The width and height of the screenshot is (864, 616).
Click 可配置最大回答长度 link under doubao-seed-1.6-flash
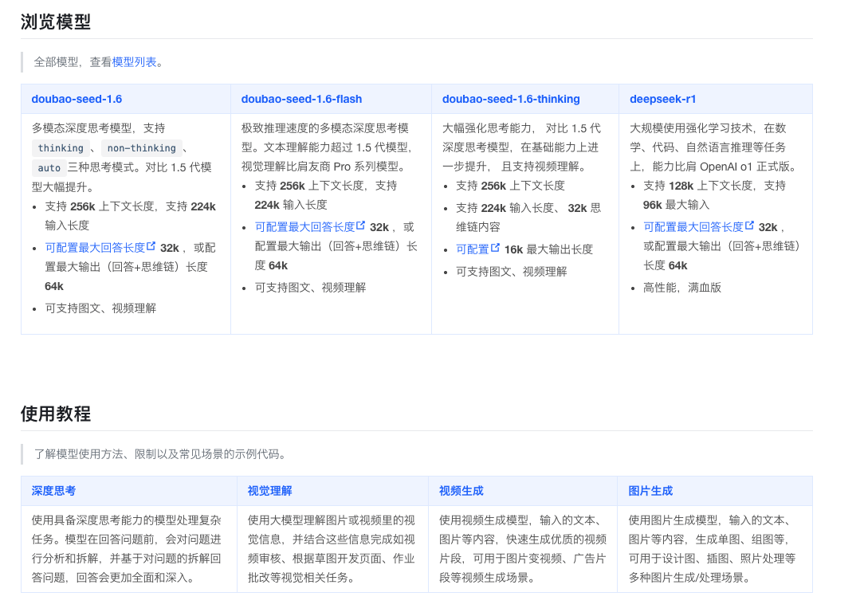(304, 227)
